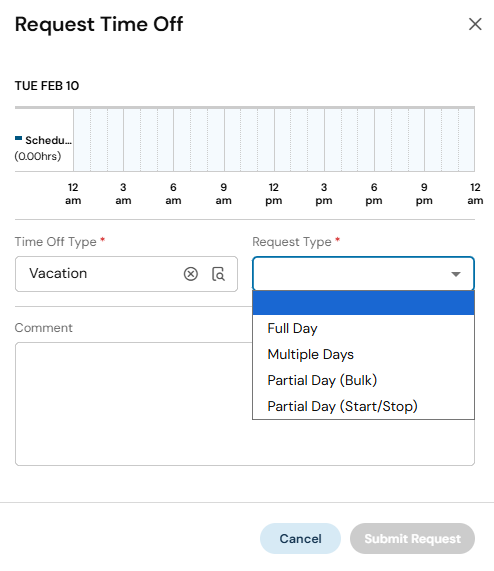Click the Submit Request button
The height and width of the screenshot is (571, 494).
point(412,538)
